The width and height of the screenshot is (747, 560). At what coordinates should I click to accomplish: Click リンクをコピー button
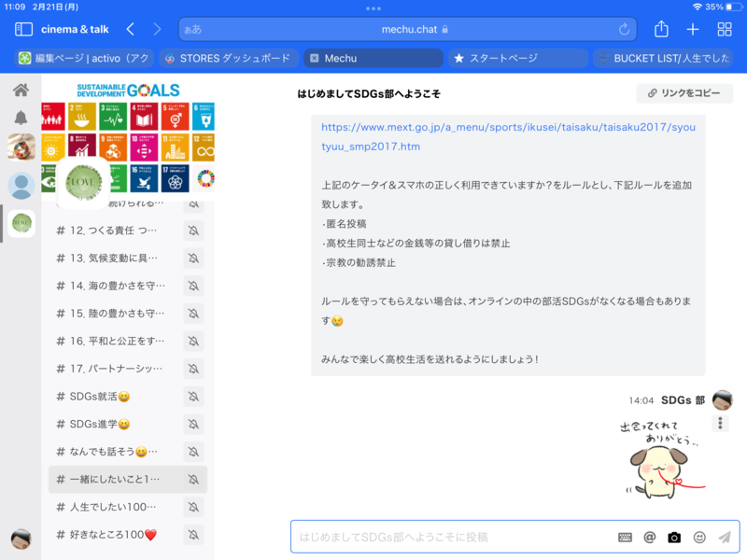click(684, 93)
